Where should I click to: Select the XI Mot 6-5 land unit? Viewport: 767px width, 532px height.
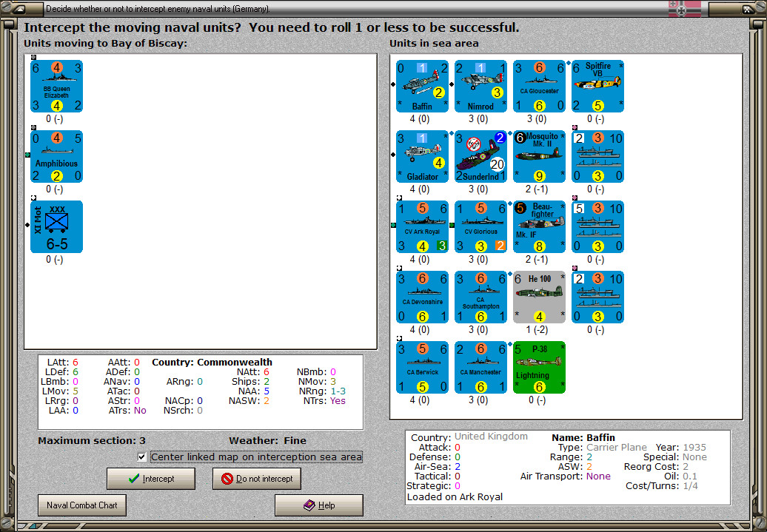[57, 227]
